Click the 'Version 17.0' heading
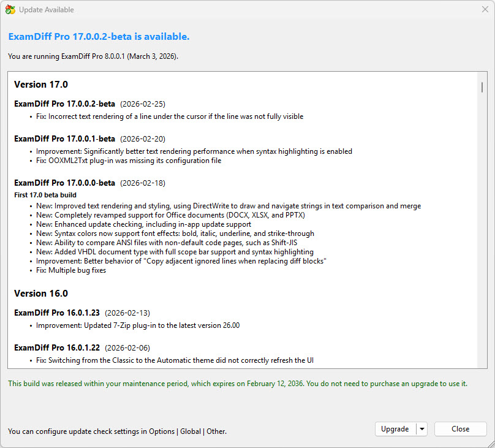The width and height of the screenshot is (495, 448). pyautogui.click(x=41, y=85)
